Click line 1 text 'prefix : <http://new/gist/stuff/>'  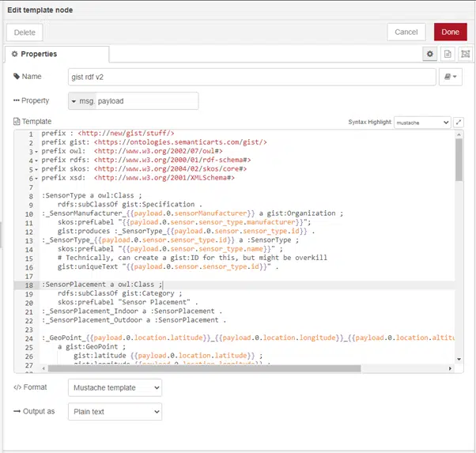pos(108,134)
